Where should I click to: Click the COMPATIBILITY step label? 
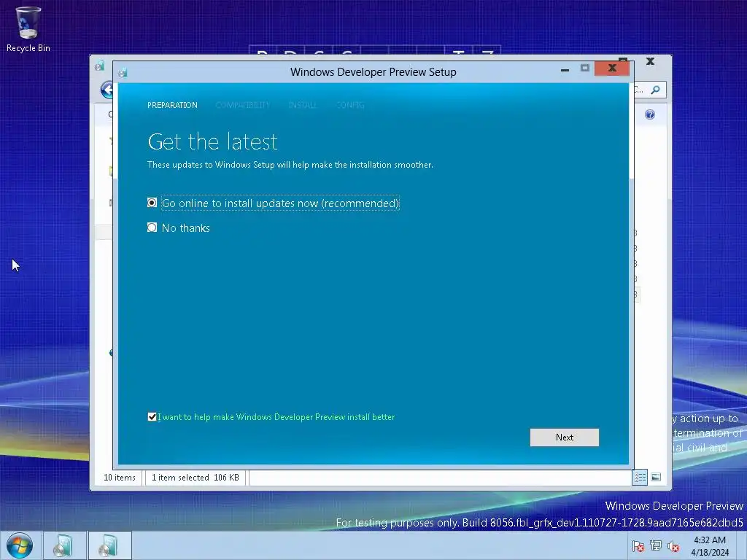[x=242, y=105]
